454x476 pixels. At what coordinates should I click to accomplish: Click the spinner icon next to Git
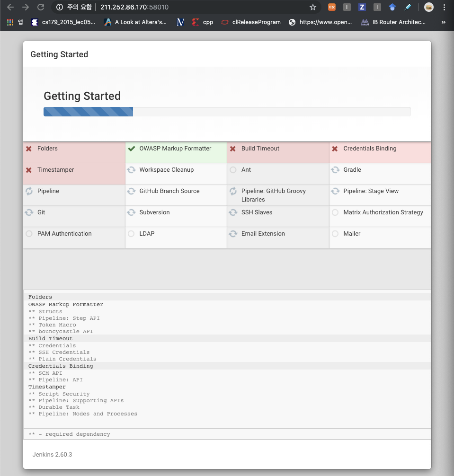(x=29, y=212)
